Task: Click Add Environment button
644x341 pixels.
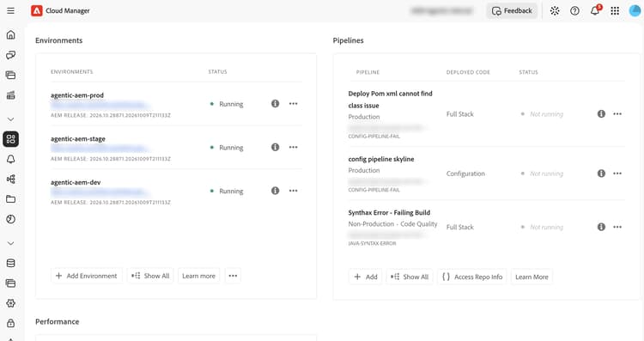Action: tap(87, 276)
